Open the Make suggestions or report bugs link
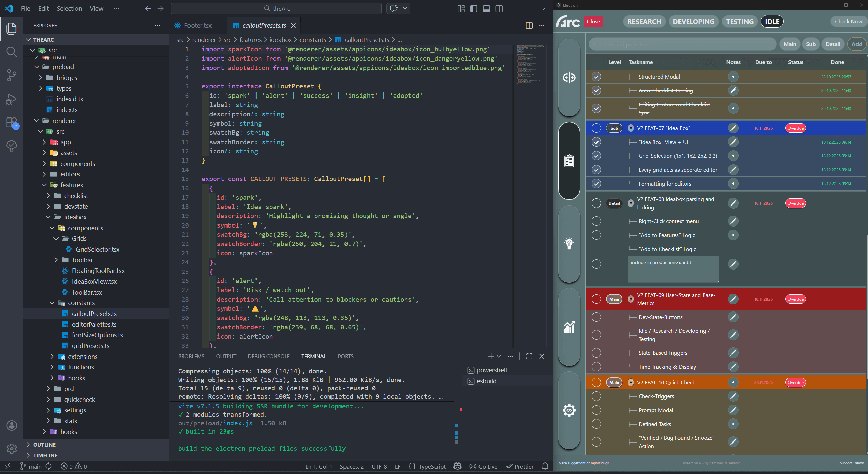 pos(583,463)
